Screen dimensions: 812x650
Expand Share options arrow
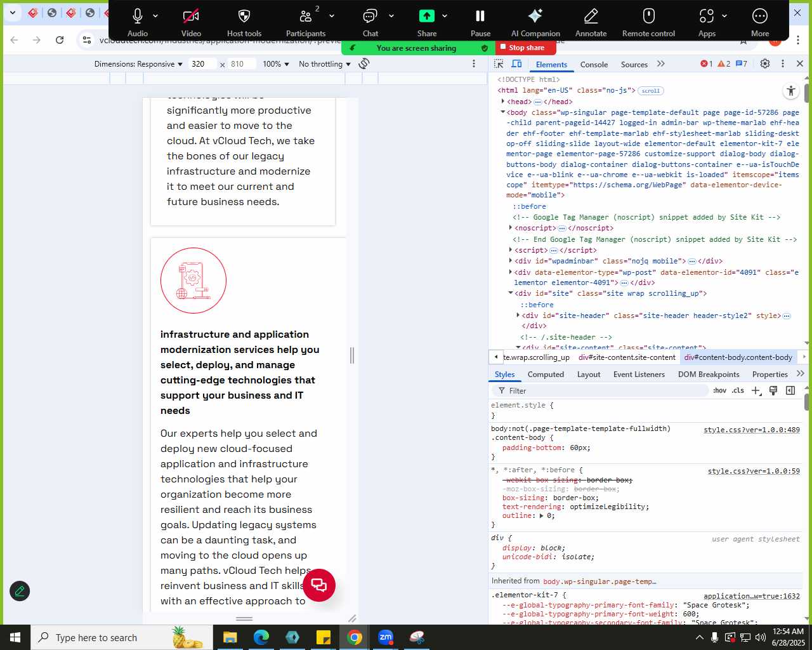coord(445,16)
